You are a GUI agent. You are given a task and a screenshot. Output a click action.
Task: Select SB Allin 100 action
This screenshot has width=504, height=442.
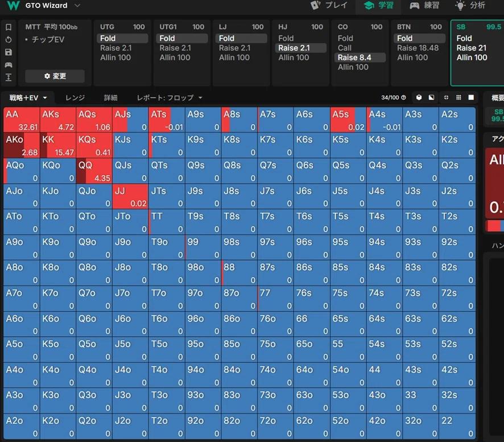click(472, 57)
